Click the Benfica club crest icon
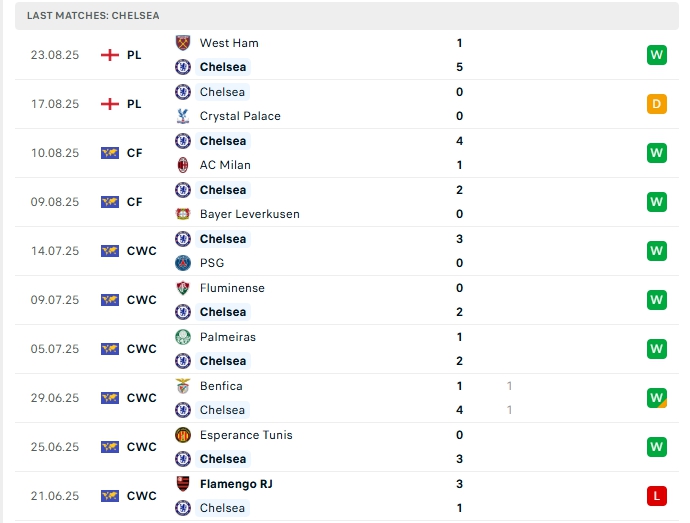 coord(183,386)
